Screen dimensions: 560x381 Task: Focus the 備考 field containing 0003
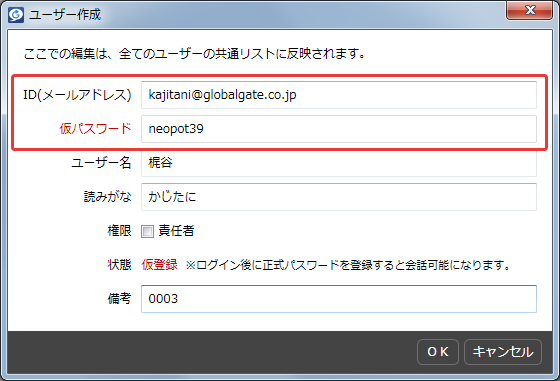coord(339,299)
